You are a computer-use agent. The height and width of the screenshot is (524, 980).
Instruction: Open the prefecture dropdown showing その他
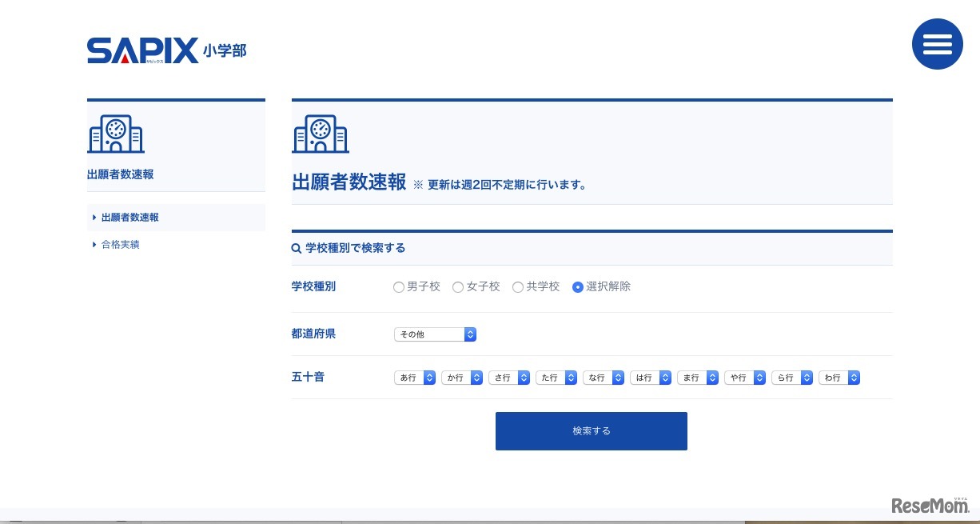(435, 334)
